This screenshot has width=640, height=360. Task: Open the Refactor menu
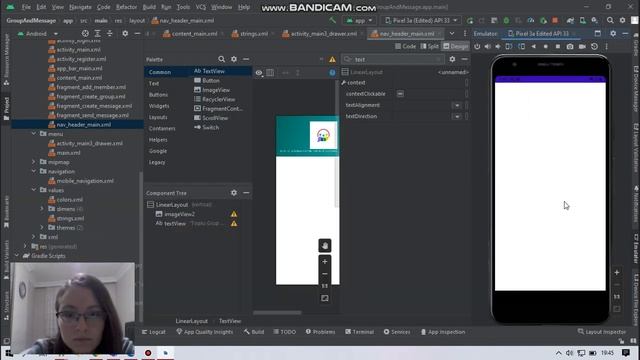coord(126,7)
